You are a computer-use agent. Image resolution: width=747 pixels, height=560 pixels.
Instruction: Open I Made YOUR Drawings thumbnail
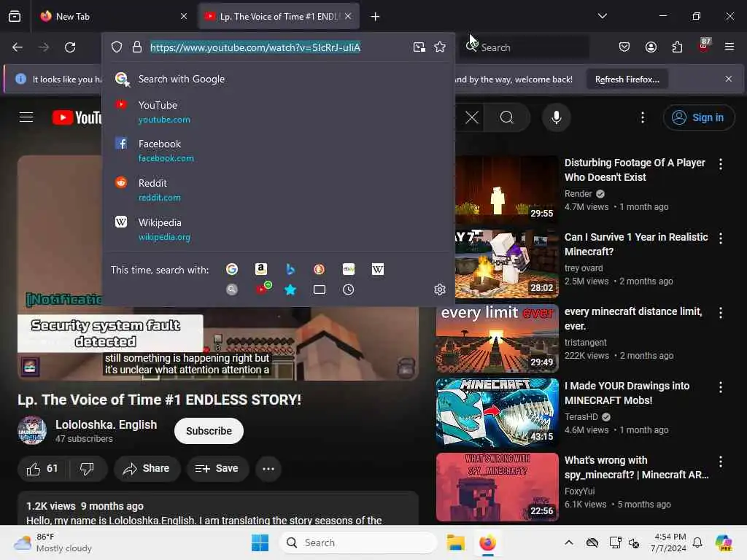(x=497, y=413)
